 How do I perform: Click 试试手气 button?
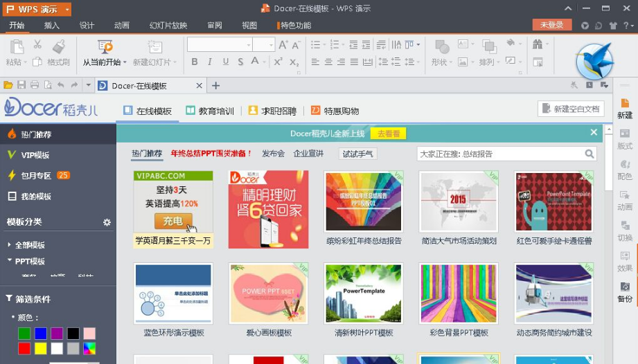pos(357,154)
